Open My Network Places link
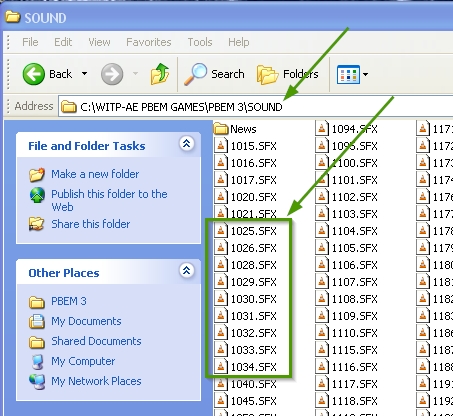The width and height of the screenshot is (453, 416). [96, 381]
